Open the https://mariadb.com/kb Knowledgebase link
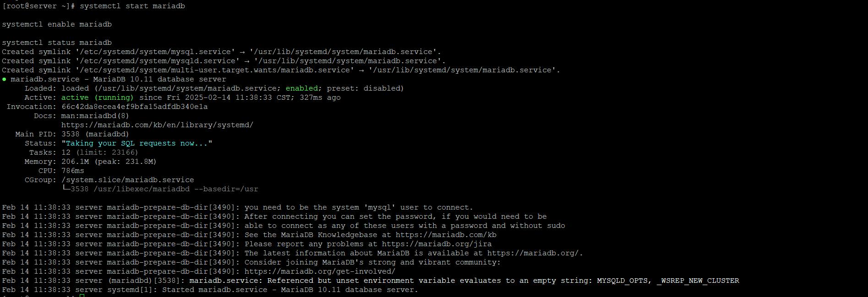 tap(446, 235)
